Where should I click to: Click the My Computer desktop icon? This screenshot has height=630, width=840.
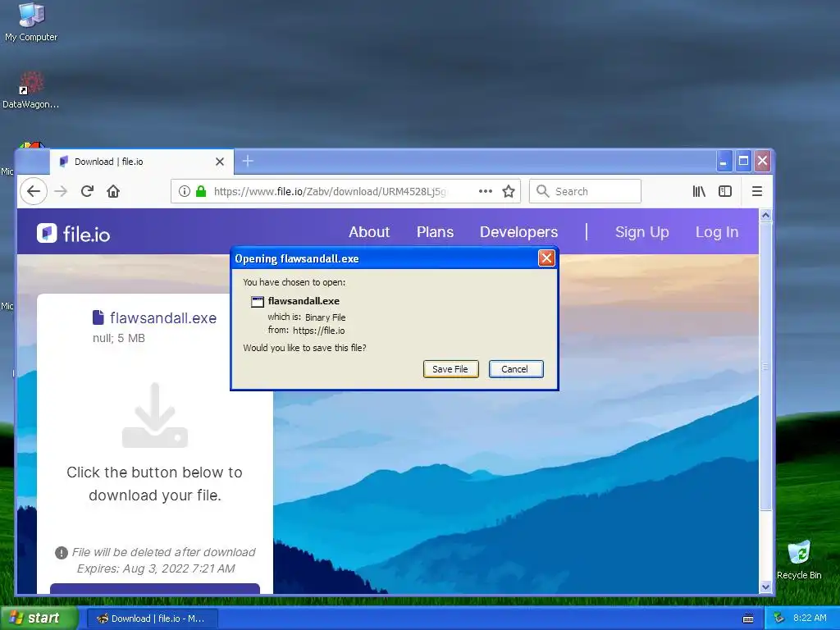tap(31, 22)
